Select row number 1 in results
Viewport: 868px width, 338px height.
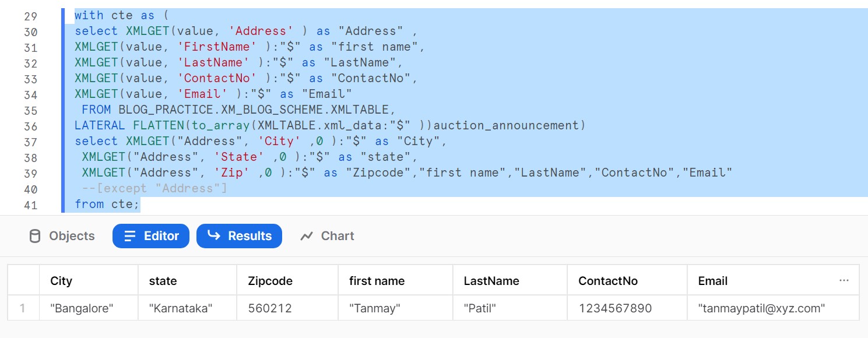click(23, 308)
